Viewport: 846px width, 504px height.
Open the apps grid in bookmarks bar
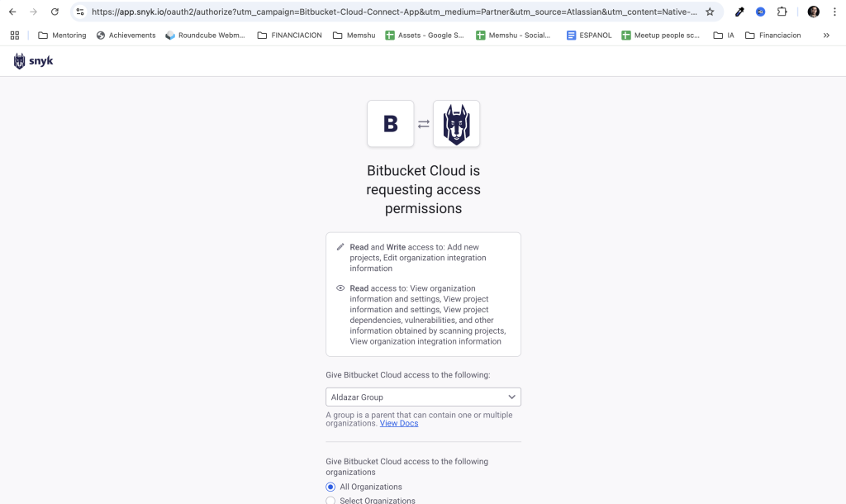click(x=15, y=35)
